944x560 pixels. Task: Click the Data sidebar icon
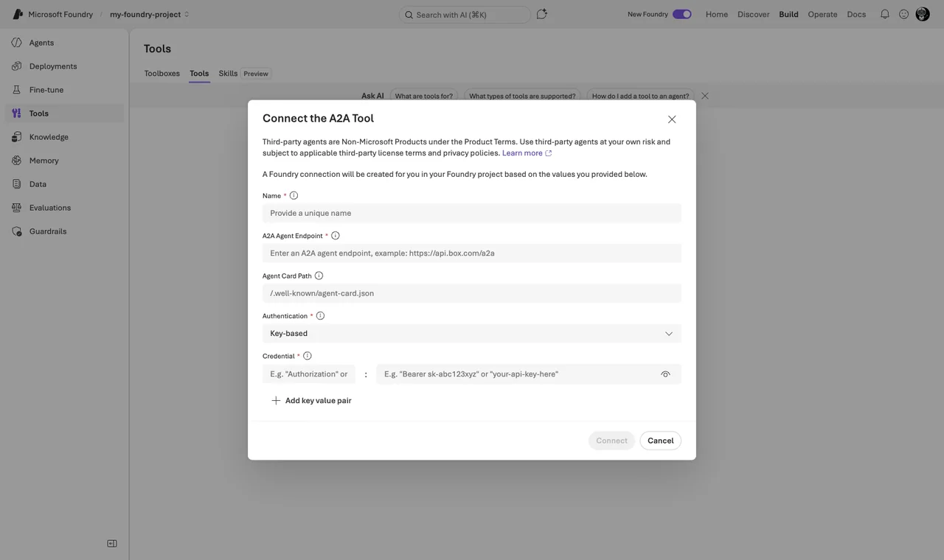17,184
